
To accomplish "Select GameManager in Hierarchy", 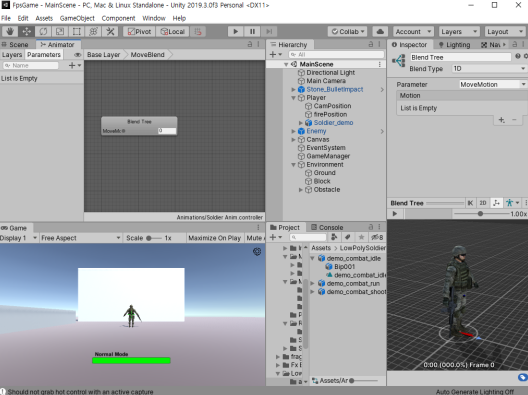I will coord(328,156).
